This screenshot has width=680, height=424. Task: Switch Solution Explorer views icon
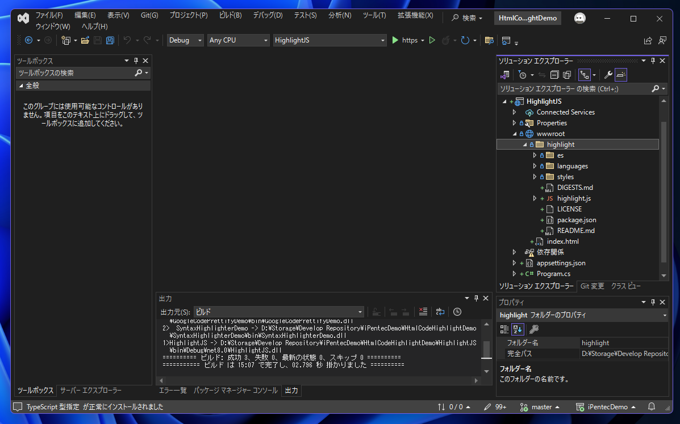click(504, 75)
